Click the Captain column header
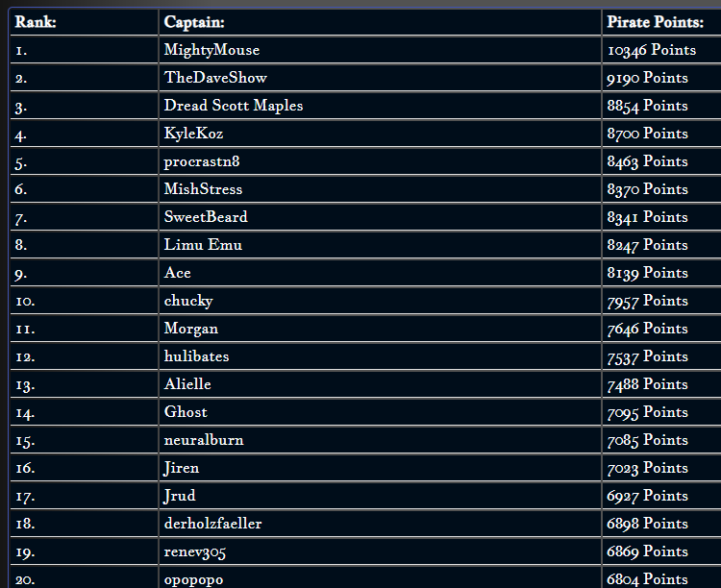The height and width of the screenshot is (588, 721). 194,22
